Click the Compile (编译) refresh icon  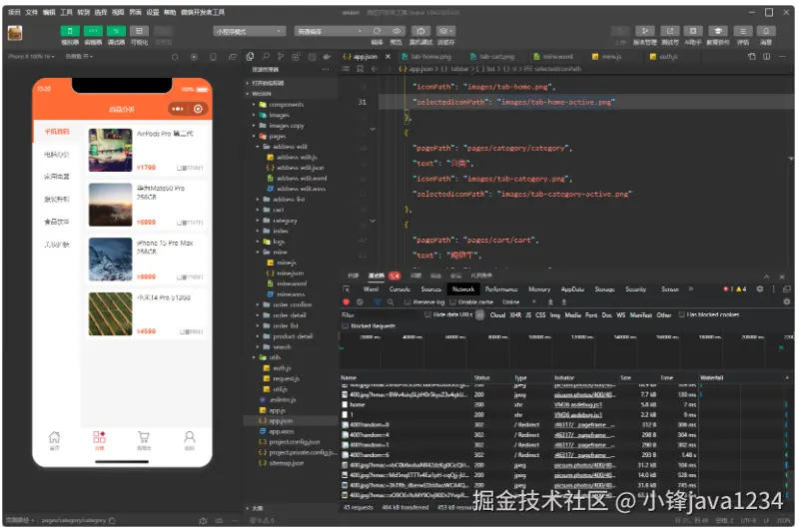pyautogui.click(x=377, y=31)
